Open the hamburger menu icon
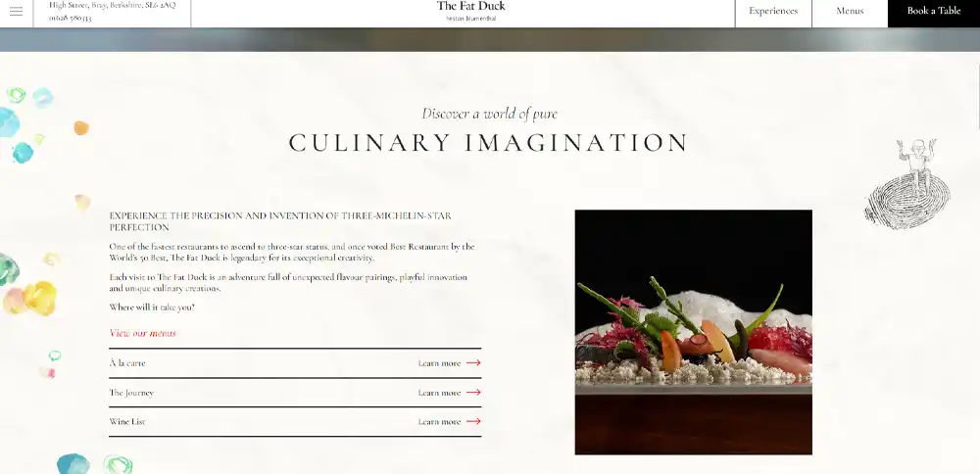 tap(17, 11)
